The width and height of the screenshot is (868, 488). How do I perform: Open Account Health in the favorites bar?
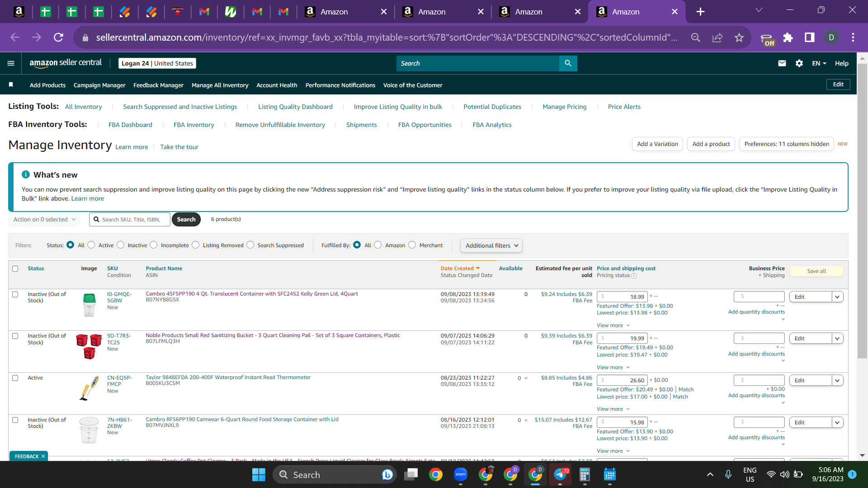[x=277, y=85]
